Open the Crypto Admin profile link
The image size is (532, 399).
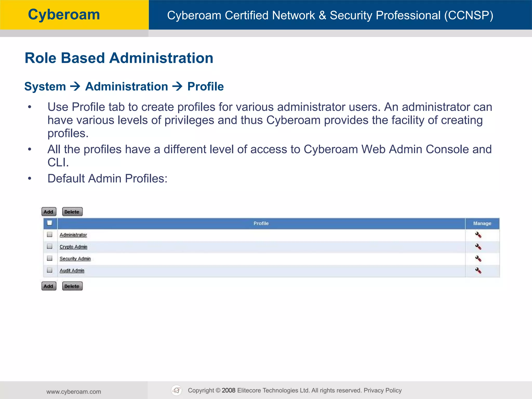(74, 247)
